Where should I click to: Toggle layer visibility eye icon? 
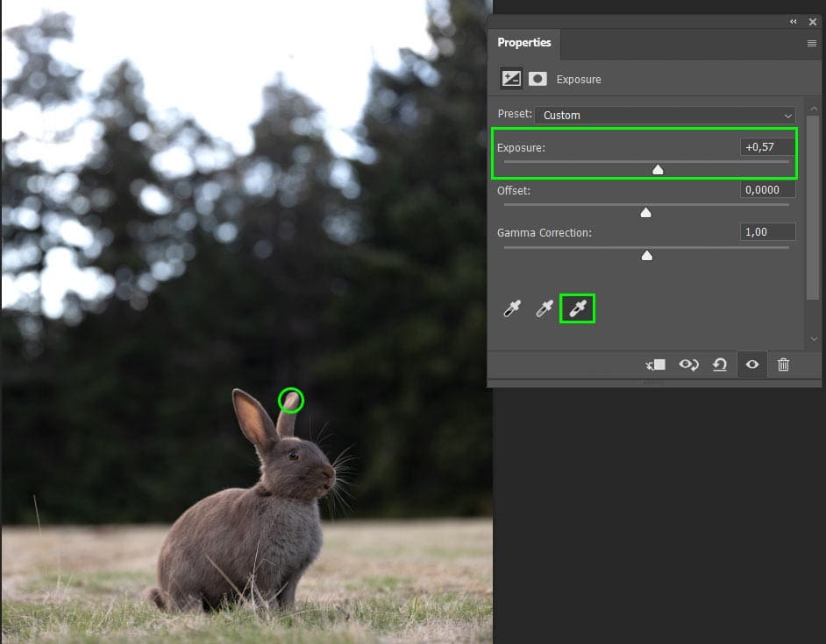tap(751, 364)
